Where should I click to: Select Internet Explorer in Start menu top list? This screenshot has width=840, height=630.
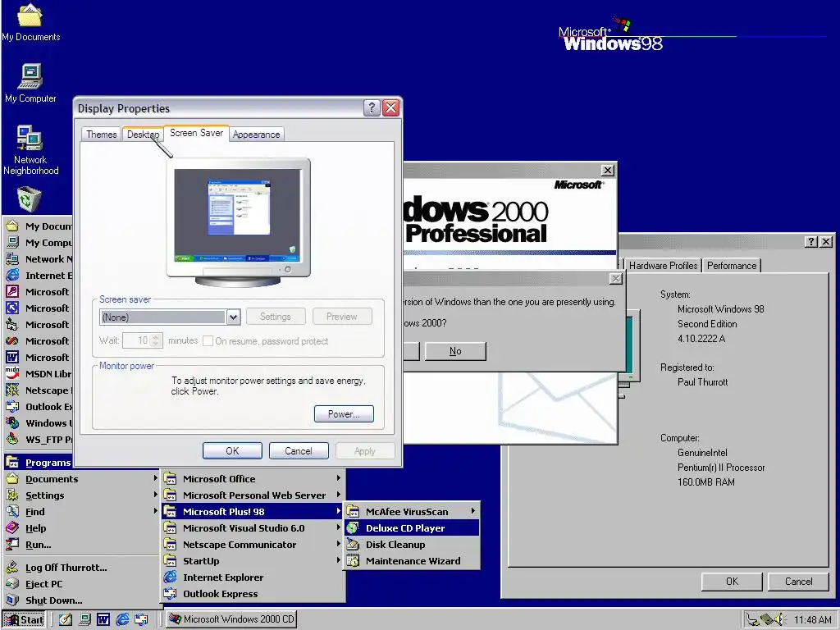point(39,276)
